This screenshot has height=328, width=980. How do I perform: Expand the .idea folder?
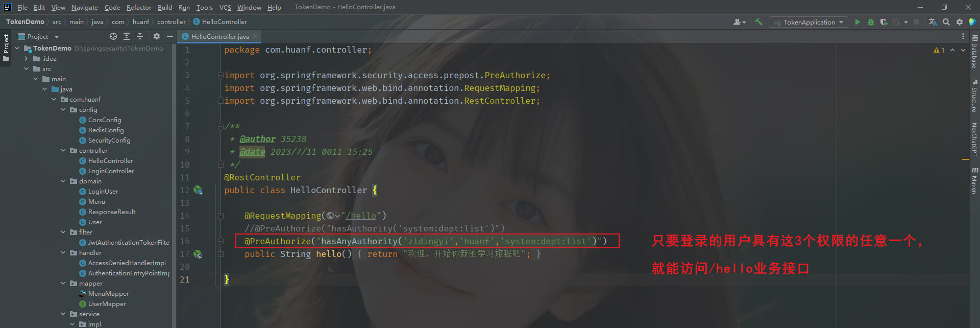pyautogui.click(x=26, y=59)
